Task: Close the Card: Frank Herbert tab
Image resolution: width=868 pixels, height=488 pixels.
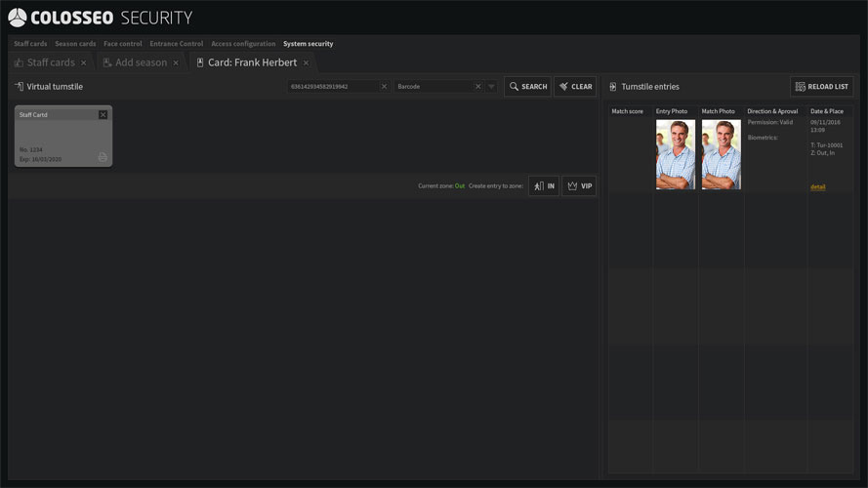Action: point(307,63)
